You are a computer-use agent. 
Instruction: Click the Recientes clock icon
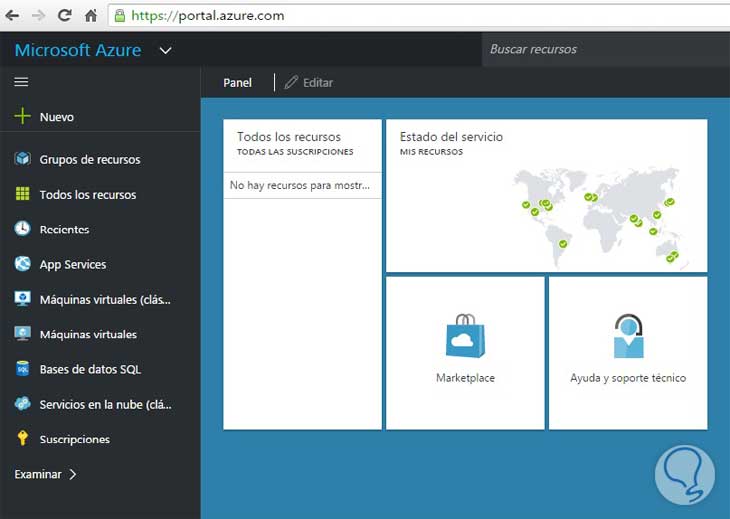click(22, 229)
